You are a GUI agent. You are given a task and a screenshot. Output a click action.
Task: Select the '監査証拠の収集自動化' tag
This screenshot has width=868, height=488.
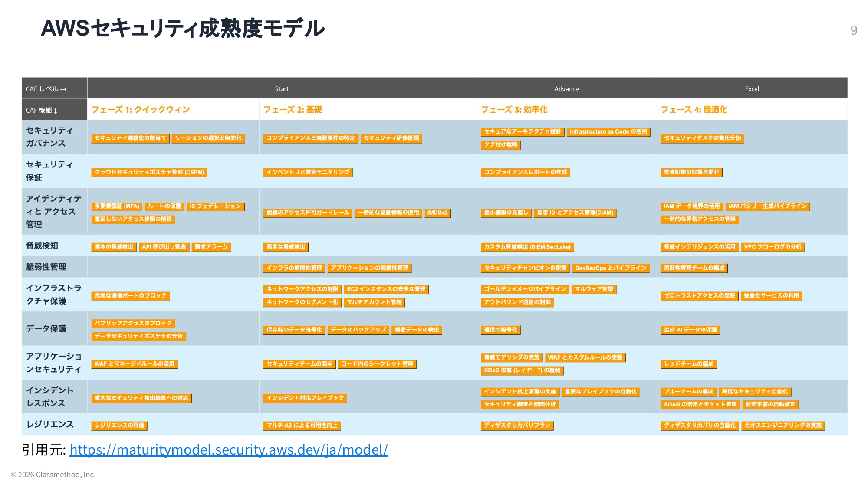[x=691, y=172]
